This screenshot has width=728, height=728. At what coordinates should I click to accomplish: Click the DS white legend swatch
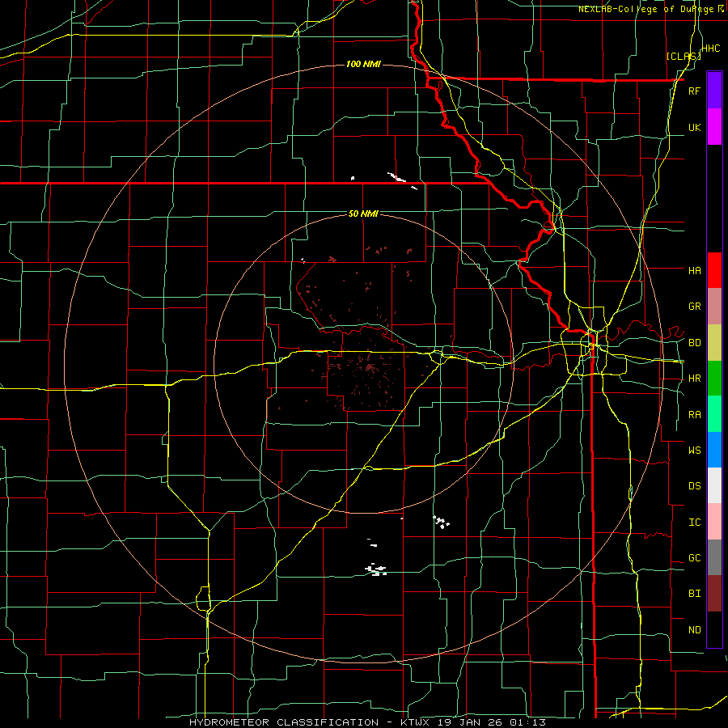714,485
